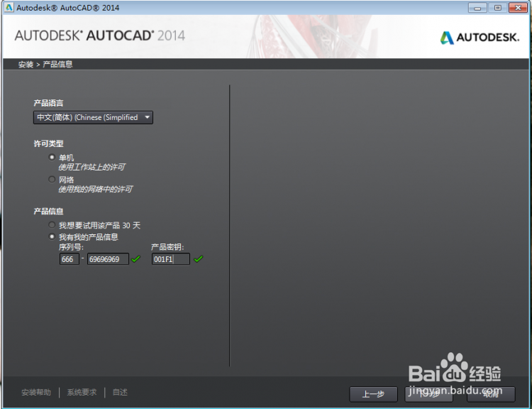
Task: Click the 上一步 back button
Action: click(373, 394)
